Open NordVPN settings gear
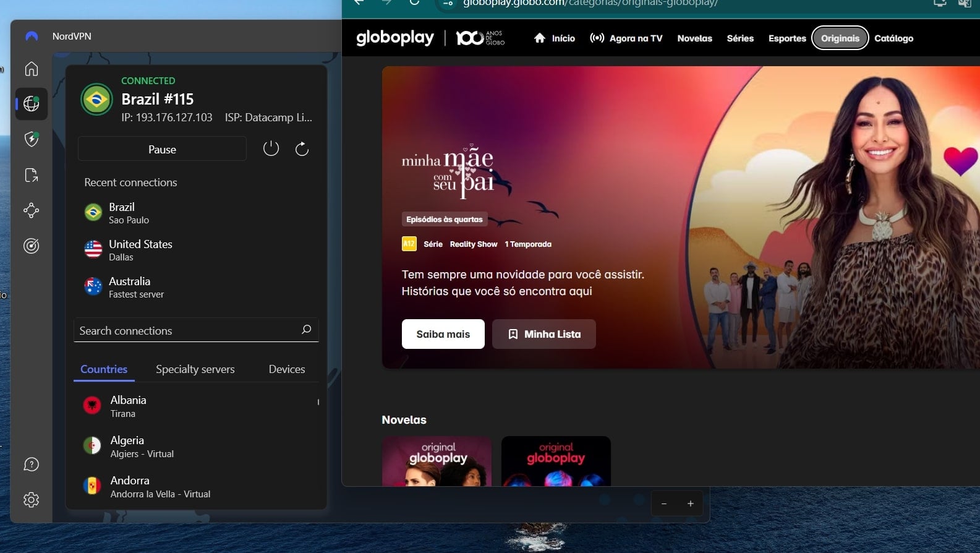 (32, 500)
